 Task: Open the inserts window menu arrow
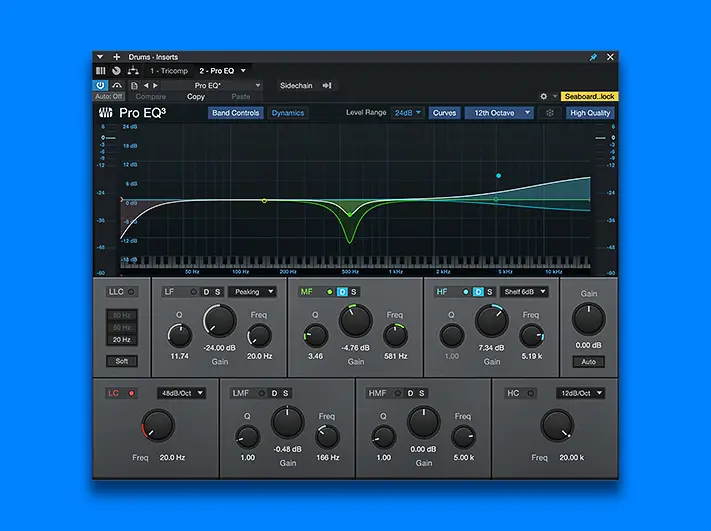(100, 57)
